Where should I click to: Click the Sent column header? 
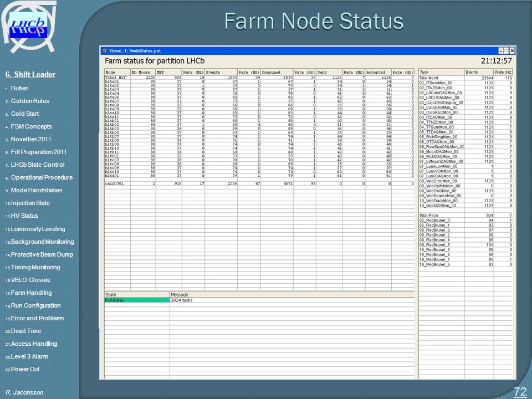pos(329,72)
